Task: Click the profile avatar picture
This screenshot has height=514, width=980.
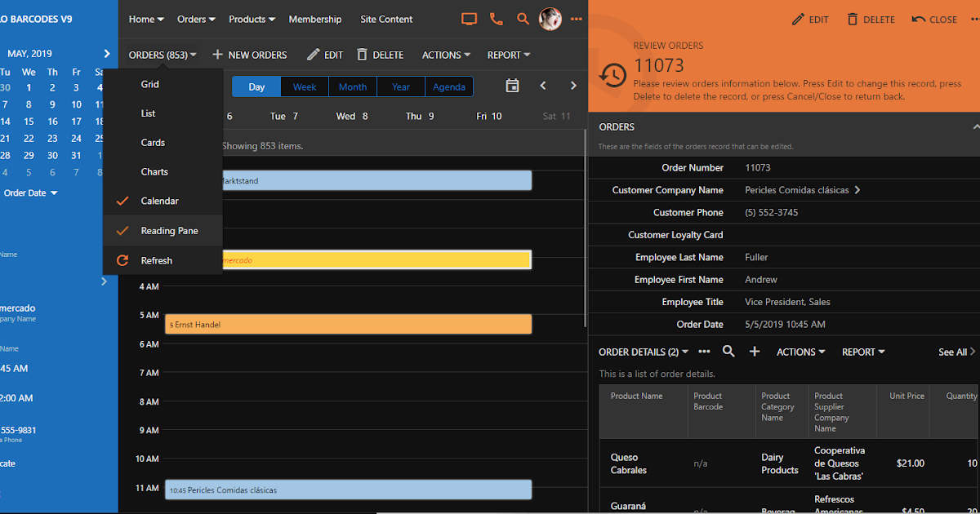Action: point(550,19)
